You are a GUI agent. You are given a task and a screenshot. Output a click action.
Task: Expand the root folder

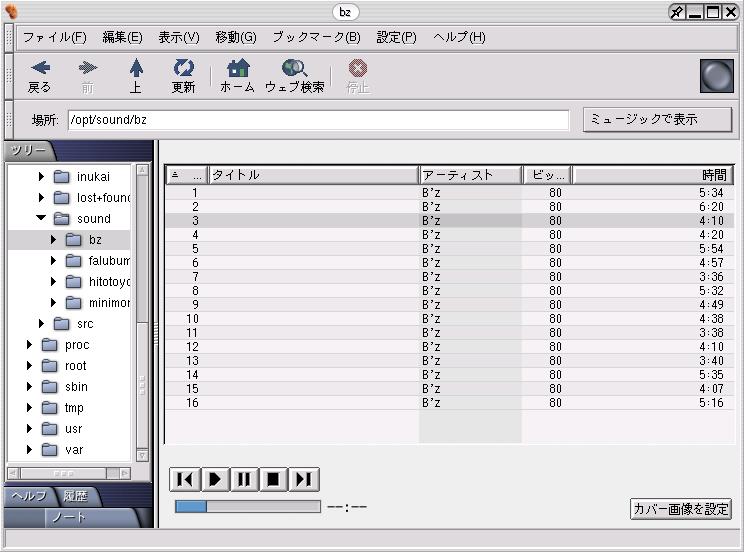(x=29, y=365)
